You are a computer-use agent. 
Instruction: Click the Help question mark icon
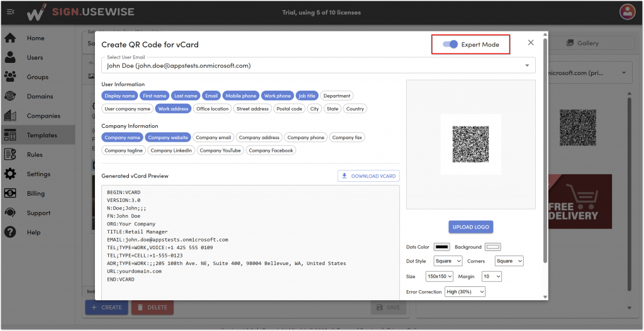pos(10,232)
